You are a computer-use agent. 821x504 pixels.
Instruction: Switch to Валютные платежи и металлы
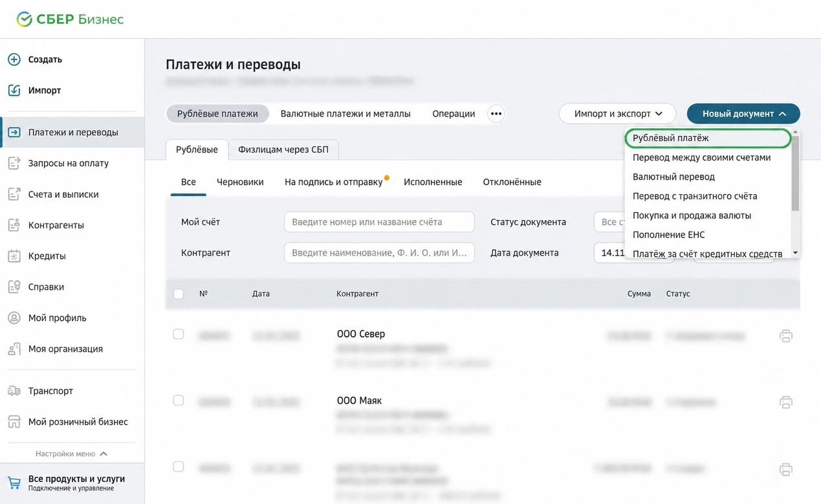tap(345, 114)
